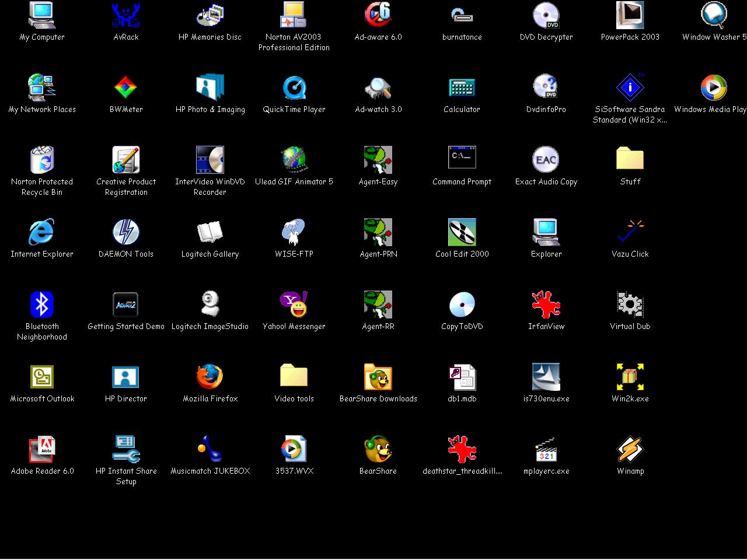Select the Winamp icon

[630, 449]
